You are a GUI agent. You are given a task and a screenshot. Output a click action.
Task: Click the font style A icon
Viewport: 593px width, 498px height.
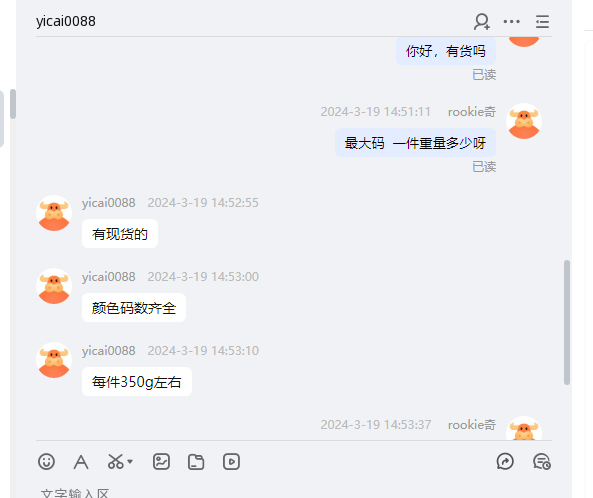(81, 462)
